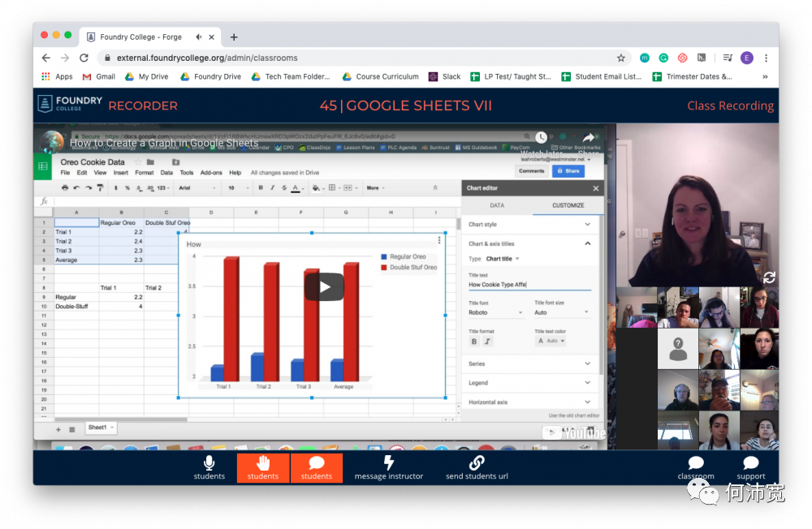Open the classroom chat icon
812x529 pixels.
[x=696, y=462]
